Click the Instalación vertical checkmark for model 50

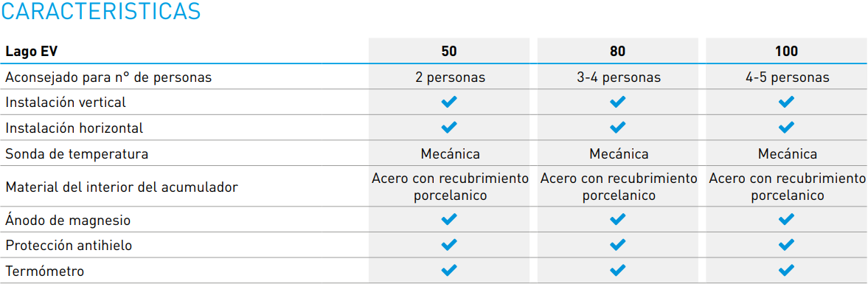click(449, 102)
